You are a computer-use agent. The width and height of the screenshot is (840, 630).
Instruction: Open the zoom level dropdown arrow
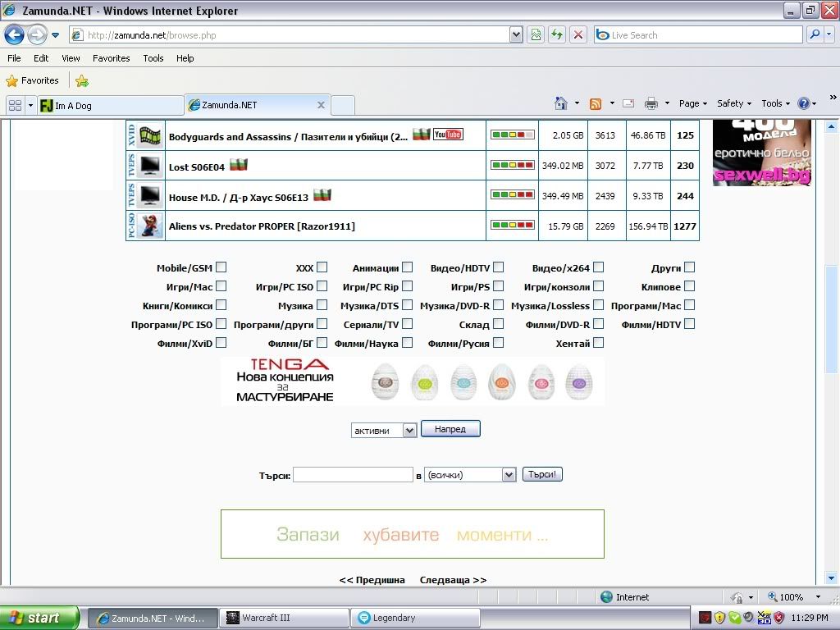tap(818, 597)
